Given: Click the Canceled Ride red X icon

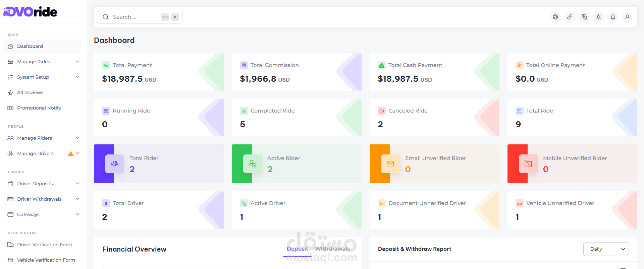Looking at the screenshot, I should point(382,111).
